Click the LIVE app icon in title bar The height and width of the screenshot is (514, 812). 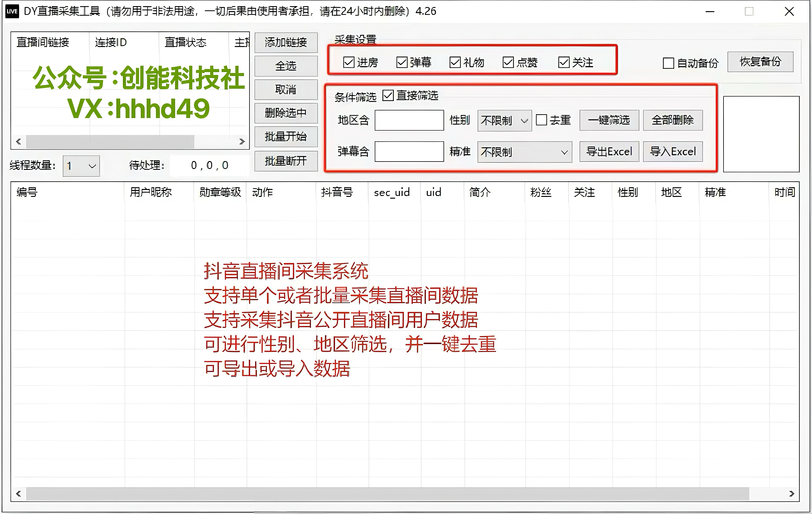(x=12, y=12)
